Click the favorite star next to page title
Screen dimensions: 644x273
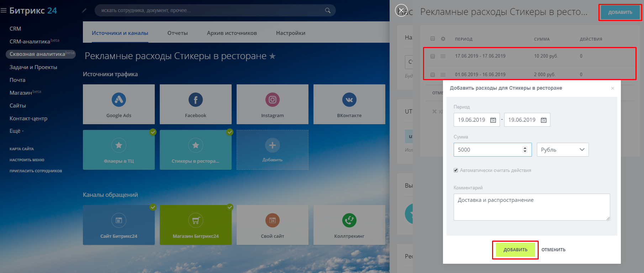click(x=273, y=56)
